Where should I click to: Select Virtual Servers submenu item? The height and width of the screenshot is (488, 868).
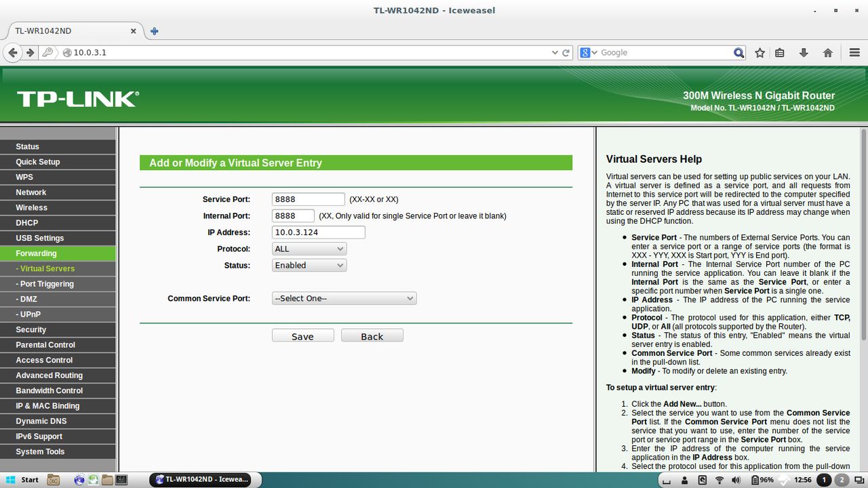pos(58,268)
